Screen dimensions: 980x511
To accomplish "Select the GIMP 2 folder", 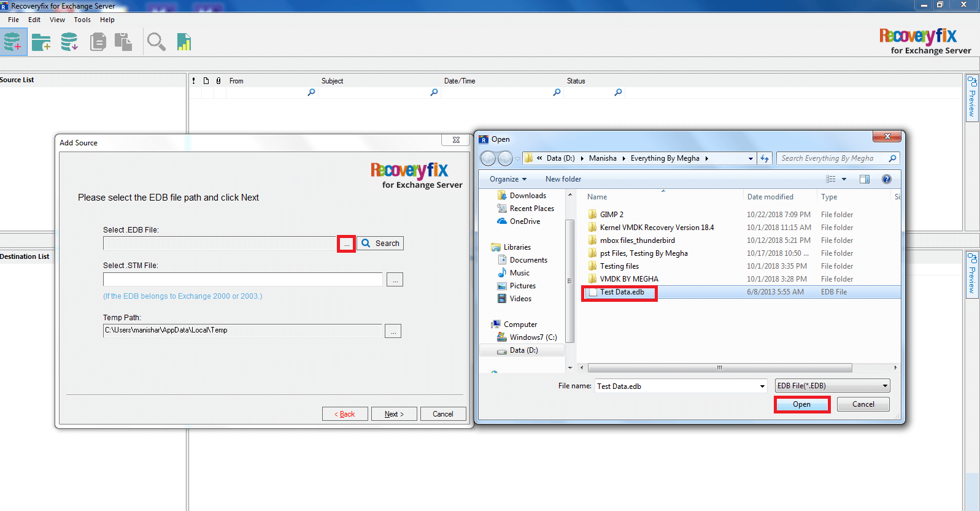I will click(x=612, y=215).
